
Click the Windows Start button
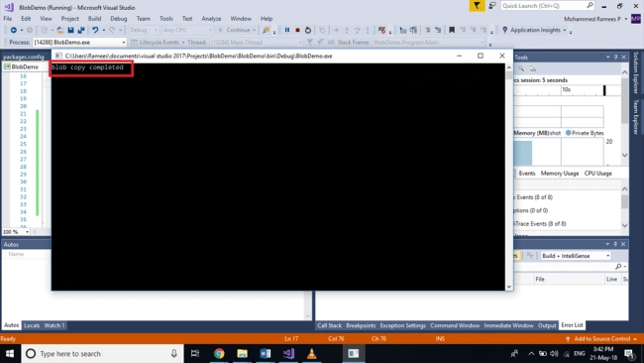[x=10, y=353]
